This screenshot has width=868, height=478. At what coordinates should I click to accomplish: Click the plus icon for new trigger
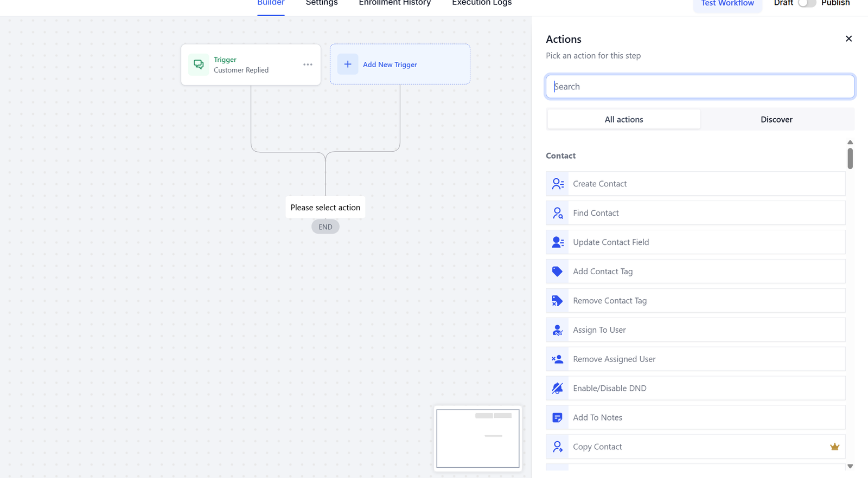348,64
